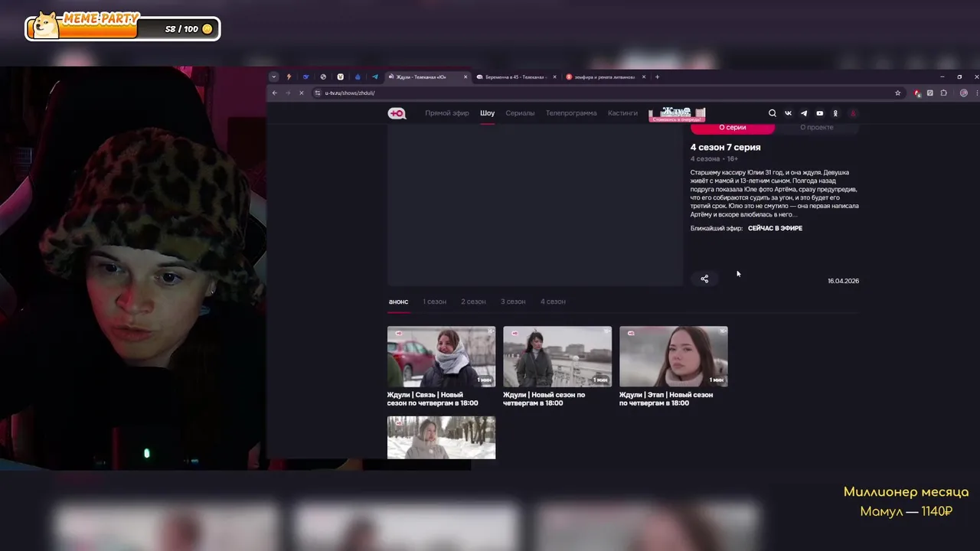Click the Ждули banner in the header
Screen dimensions: 980x551
point(677,114)
